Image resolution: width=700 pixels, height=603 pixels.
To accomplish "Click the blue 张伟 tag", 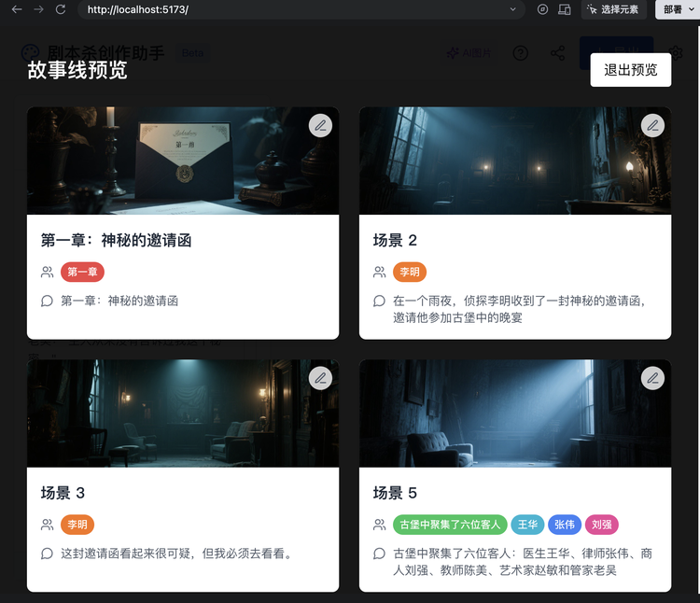I will pyautogui.click(x=565, y=525).
